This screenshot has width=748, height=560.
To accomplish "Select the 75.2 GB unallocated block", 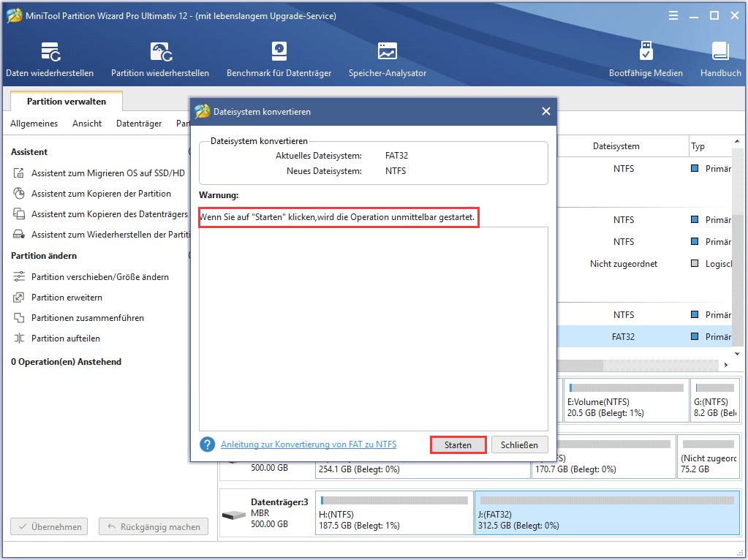I will click(x=709, y=456).
